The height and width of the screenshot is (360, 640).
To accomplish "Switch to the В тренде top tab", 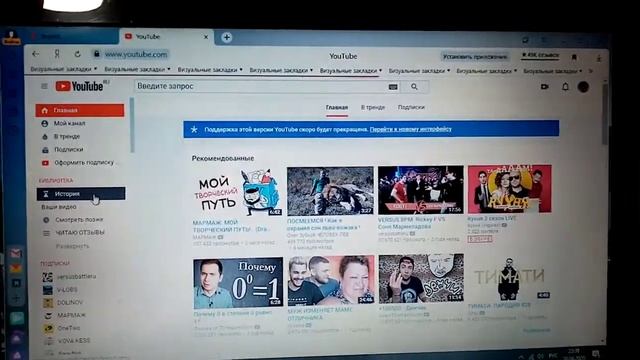I will (x=373, y=107).
